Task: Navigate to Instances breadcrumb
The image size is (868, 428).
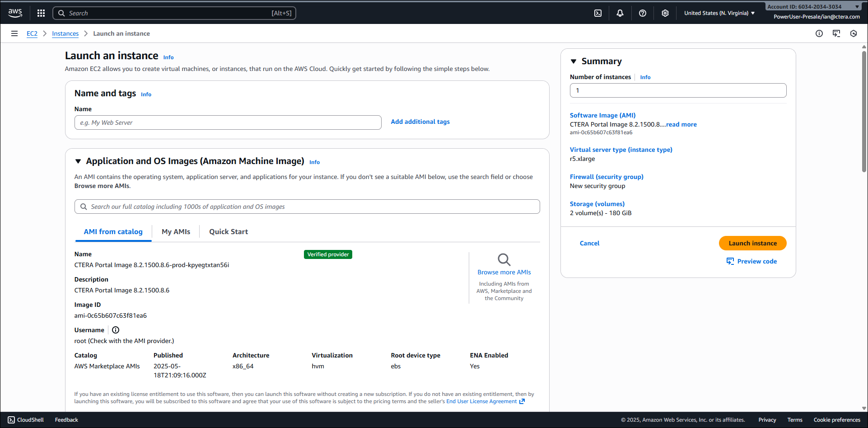Action: click(65, 33)
